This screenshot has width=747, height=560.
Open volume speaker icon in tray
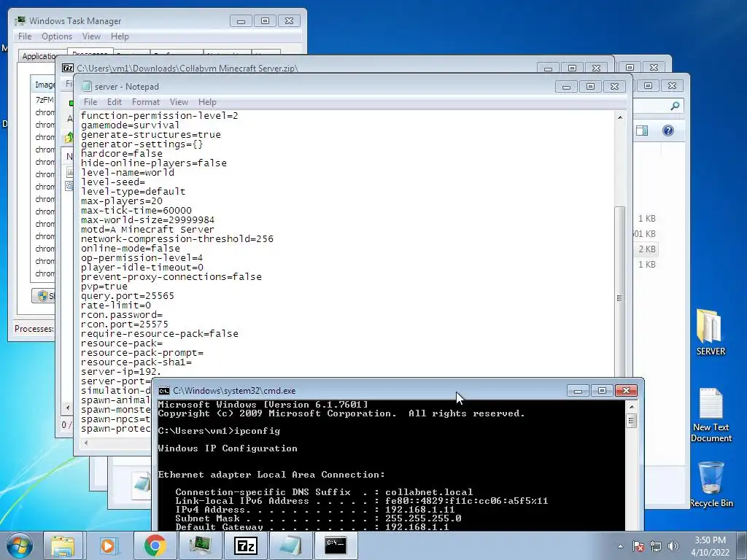click(673, 546)
